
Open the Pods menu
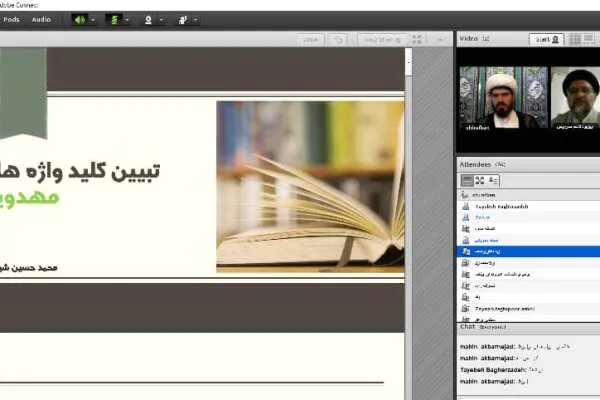[x=11, y=20]
